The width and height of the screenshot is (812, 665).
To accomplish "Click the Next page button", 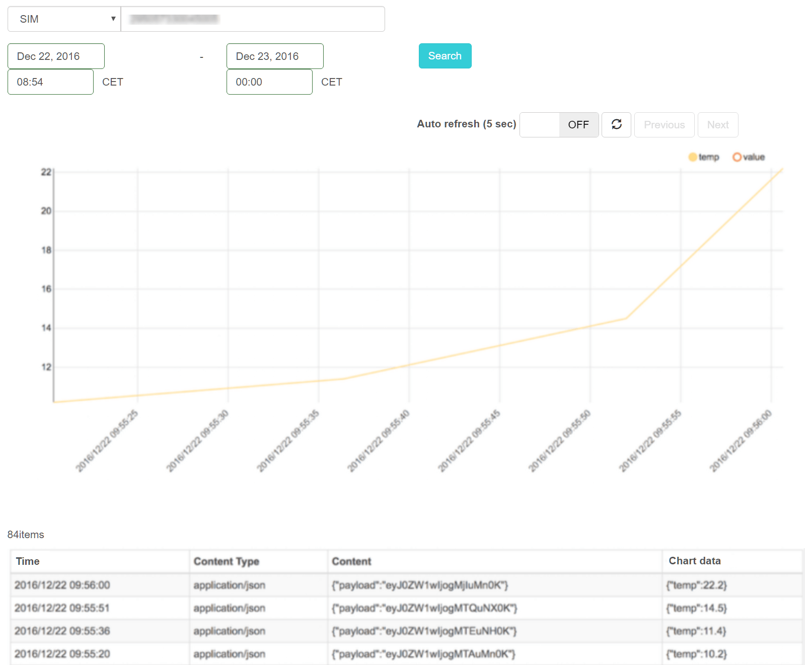I will pyautogui.click(x=717, y=125).
